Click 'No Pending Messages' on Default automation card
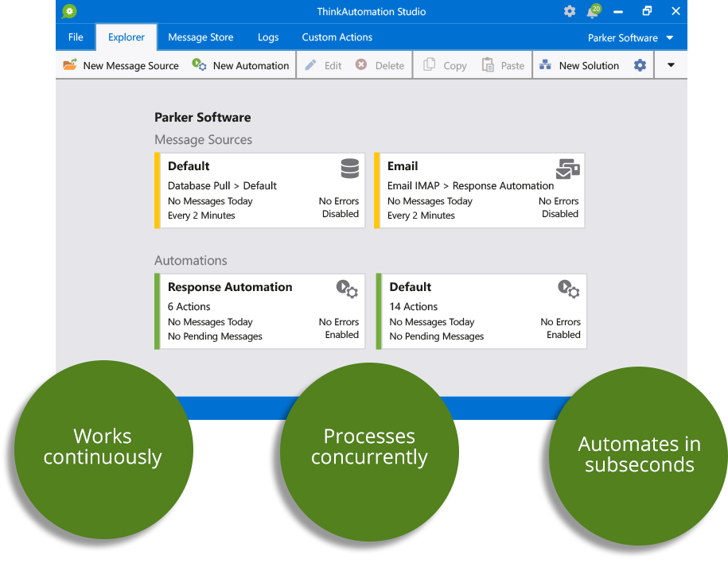Image resolution: width=728 pixels, height=563 pixels. [x=437, y=336]
